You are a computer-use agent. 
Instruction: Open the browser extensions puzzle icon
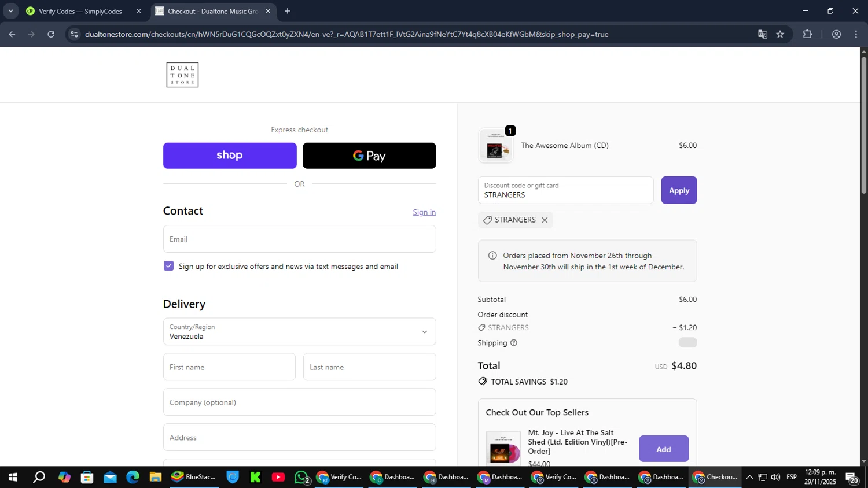pos(808,34)
